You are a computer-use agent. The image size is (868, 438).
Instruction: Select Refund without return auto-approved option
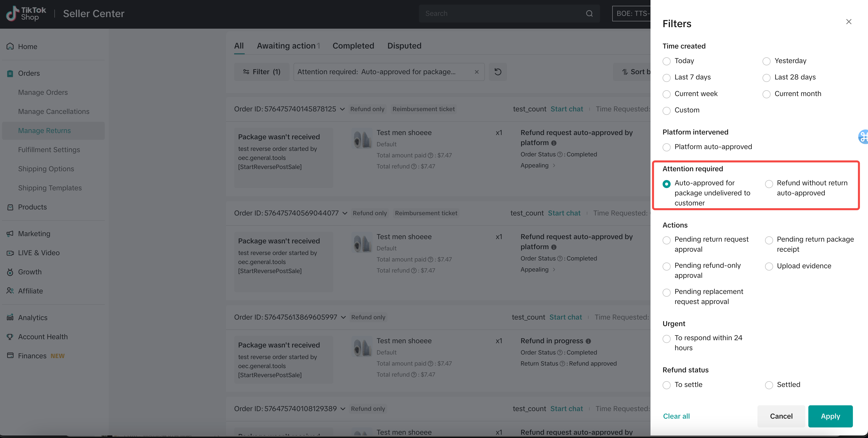coord(769,184)
